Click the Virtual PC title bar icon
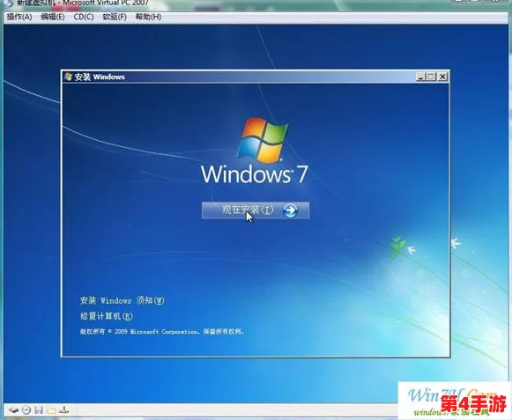 (9, 4)
